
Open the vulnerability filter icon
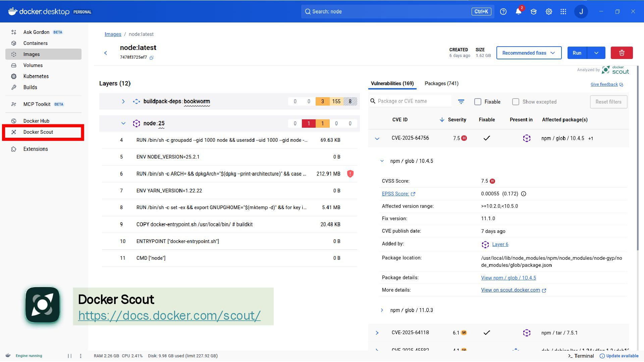pyautogui.click(x=461, y=102)
